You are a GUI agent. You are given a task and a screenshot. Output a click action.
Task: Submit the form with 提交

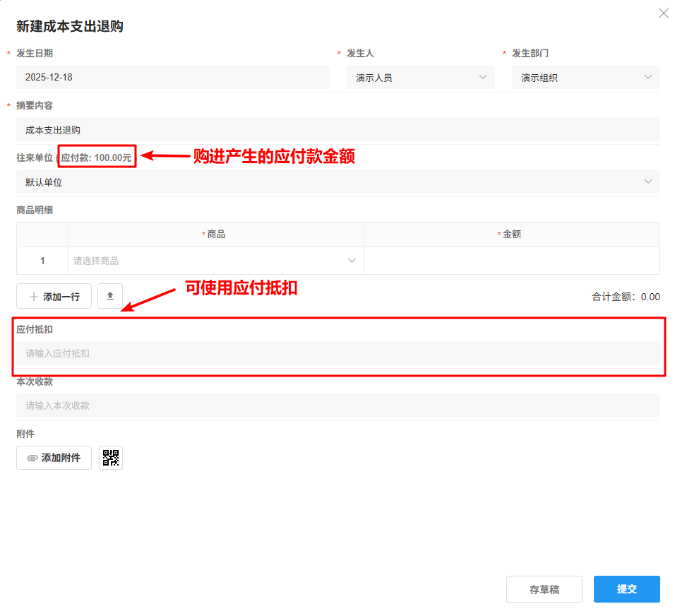click(626, 589)
